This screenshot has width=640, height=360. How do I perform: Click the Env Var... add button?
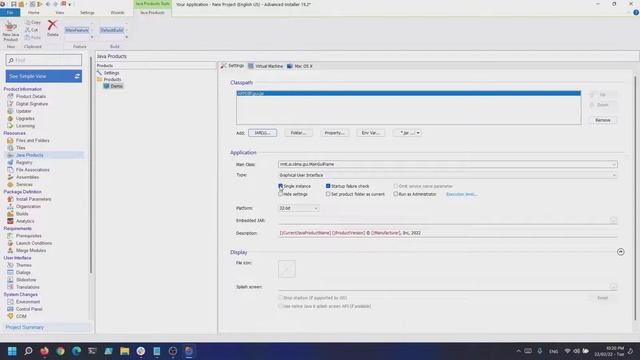[371, 133]
